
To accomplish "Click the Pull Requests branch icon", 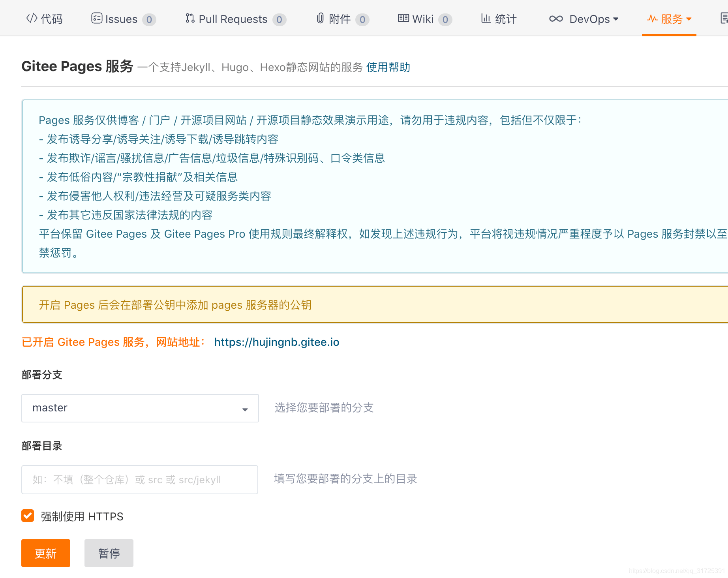I will coord(190,18).
